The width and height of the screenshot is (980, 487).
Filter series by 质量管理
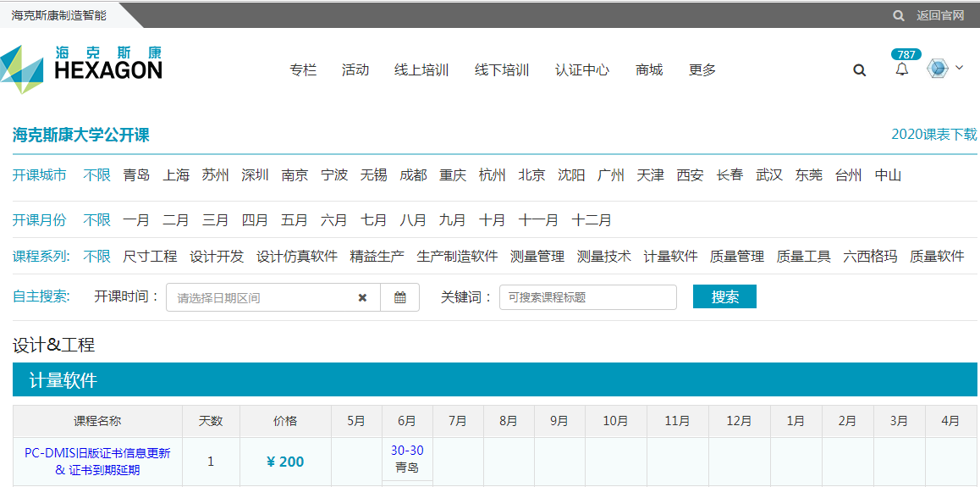pyautogui.click(x=737, y=257)
